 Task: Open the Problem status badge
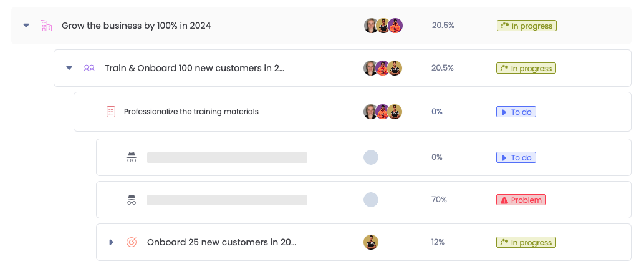click(x=521, y=200)
